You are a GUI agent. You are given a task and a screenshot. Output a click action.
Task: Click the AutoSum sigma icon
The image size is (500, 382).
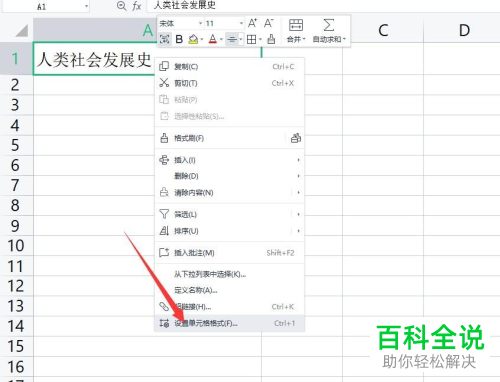click(x=329, y=25)
